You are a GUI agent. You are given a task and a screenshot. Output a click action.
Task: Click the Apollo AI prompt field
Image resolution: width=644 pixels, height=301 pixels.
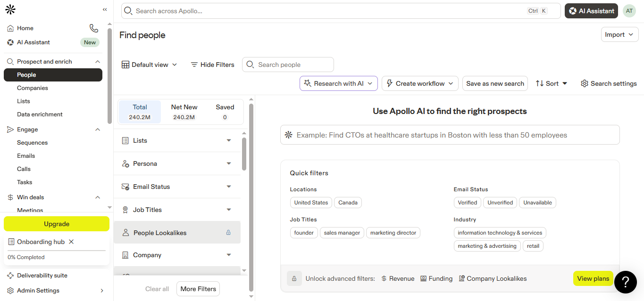(450, 135)
